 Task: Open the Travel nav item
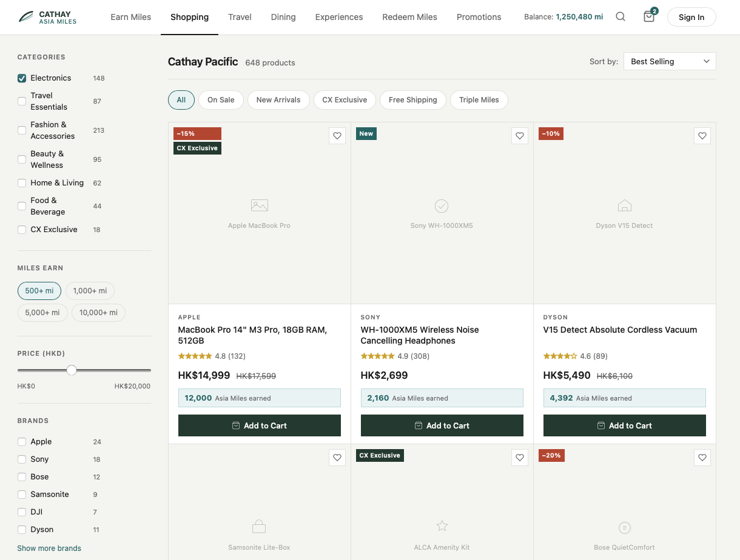point(240,17)
